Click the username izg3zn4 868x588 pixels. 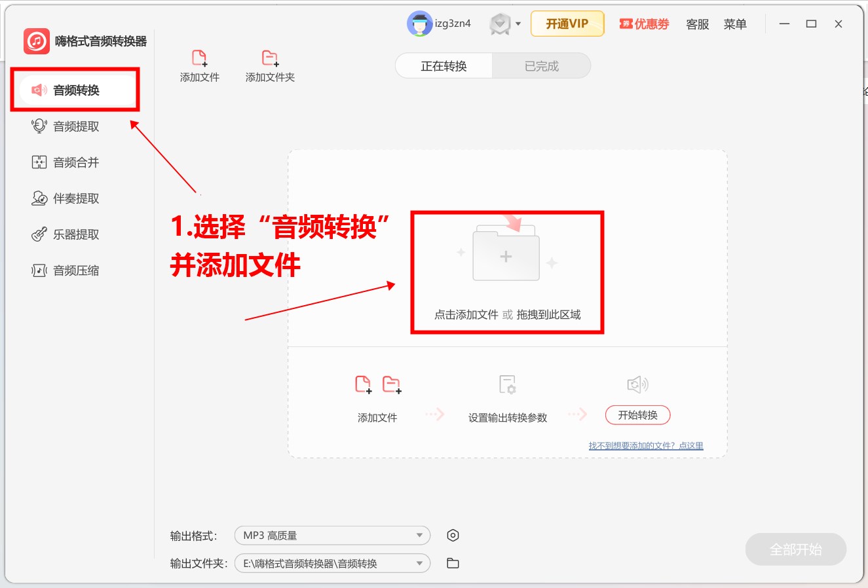pyautogui.click(x=453, y=24)
